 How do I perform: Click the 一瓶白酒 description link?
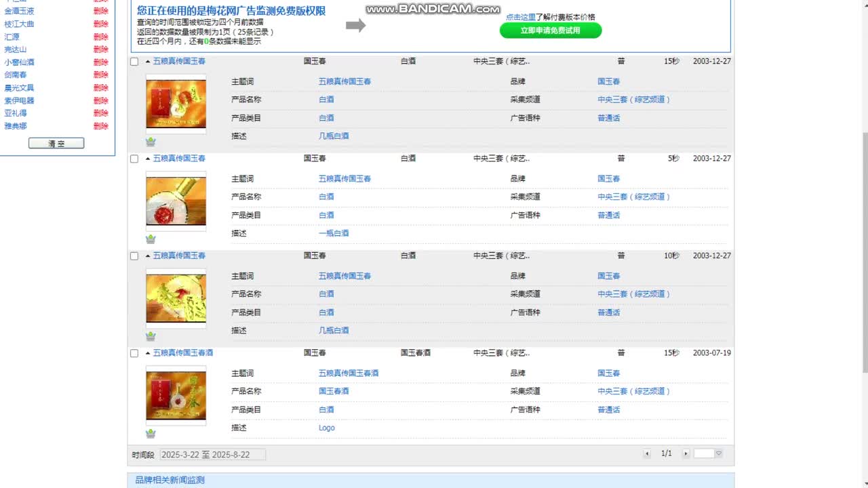tap(334, 233)
